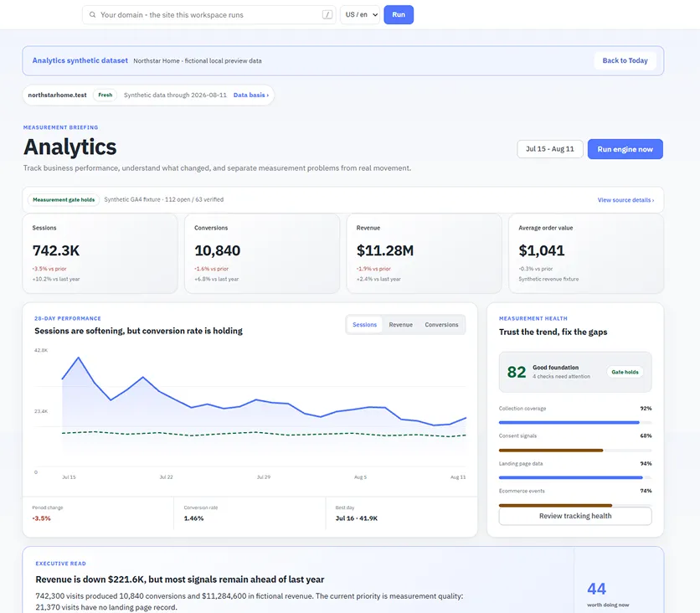The height and width of the screenshot is (613, 700).
Task: Click the Average order value $1,041 card
Action: (586, 253)
